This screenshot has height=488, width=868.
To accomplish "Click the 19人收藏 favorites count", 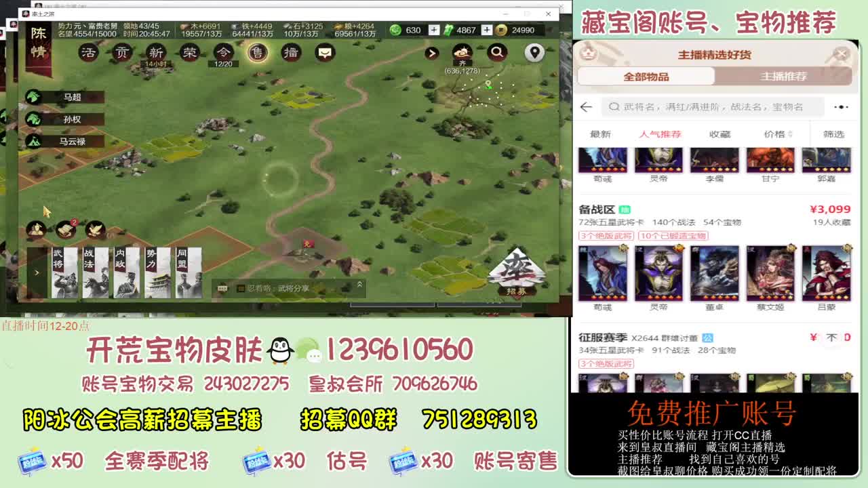I will point(831,222).
